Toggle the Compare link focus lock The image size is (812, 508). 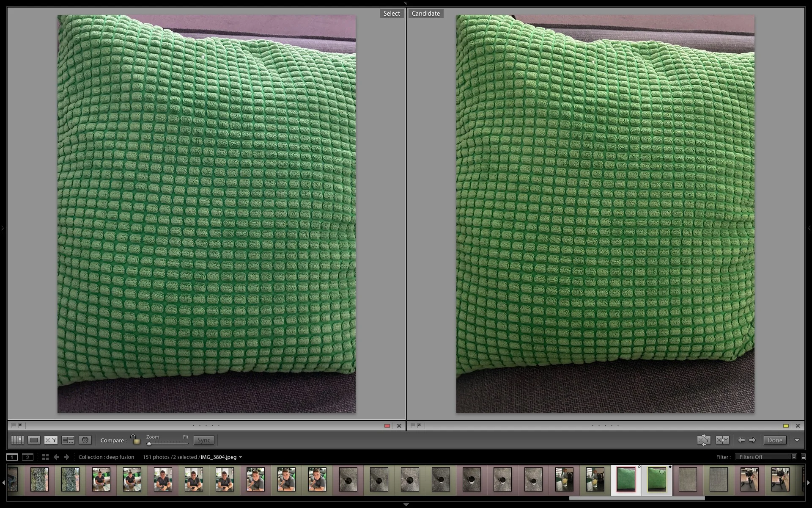coord(135,440)
